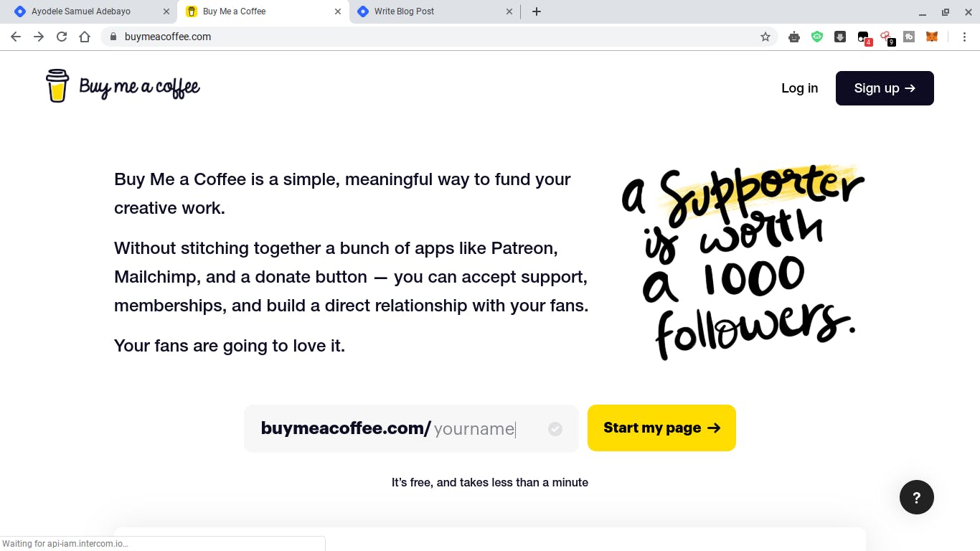980x551 pixels.
Task: Go to the browser home page
Action: point(85,37)
